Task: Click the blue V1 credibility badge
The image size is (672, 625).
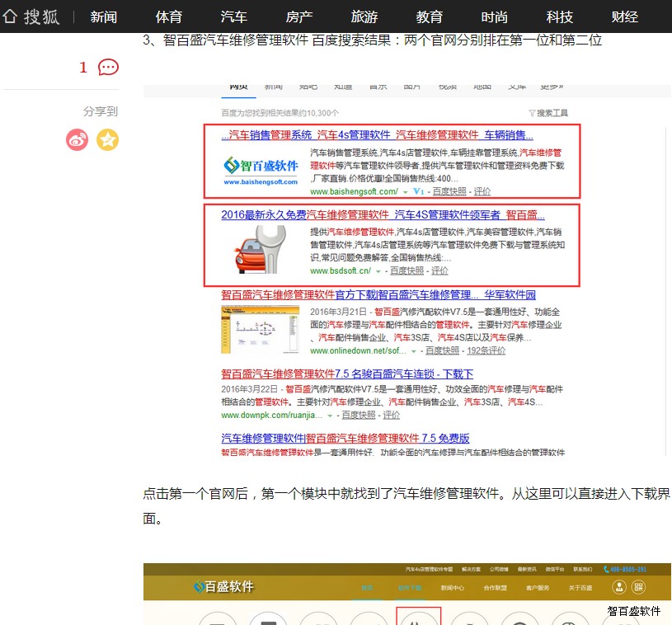Action: (418, 191)
